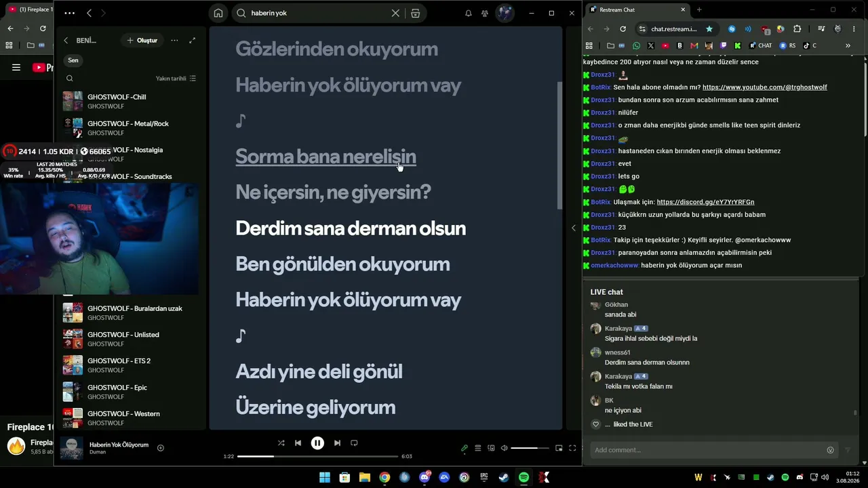Open Twitch bookmark in Restream window
The image size is (868, 488).
click(x=724, y=45)
